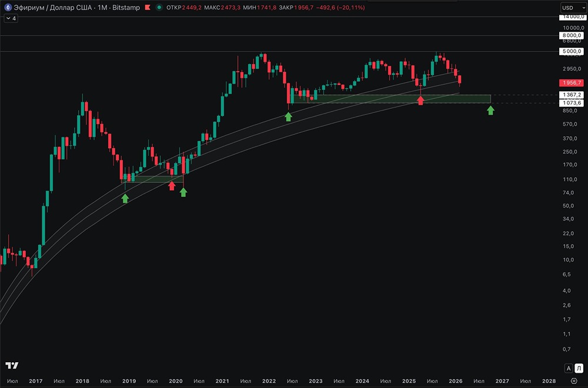
Task: Click the 6,5 price scale label
Action: click(x=567, y=275)
